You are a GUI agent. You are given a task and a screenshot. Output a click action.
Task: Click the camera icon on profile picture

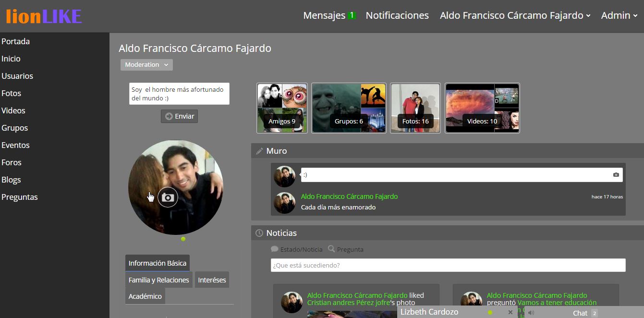point(168,197)
